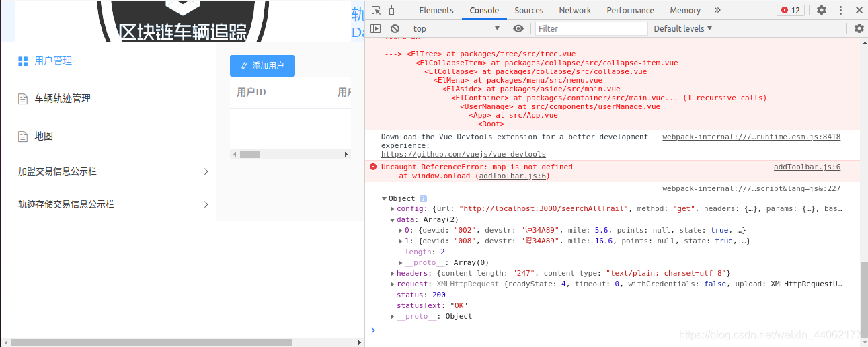This screenshot has height=347, width=868.
Task: Click the console prompt line
Action: pos(612,330)
